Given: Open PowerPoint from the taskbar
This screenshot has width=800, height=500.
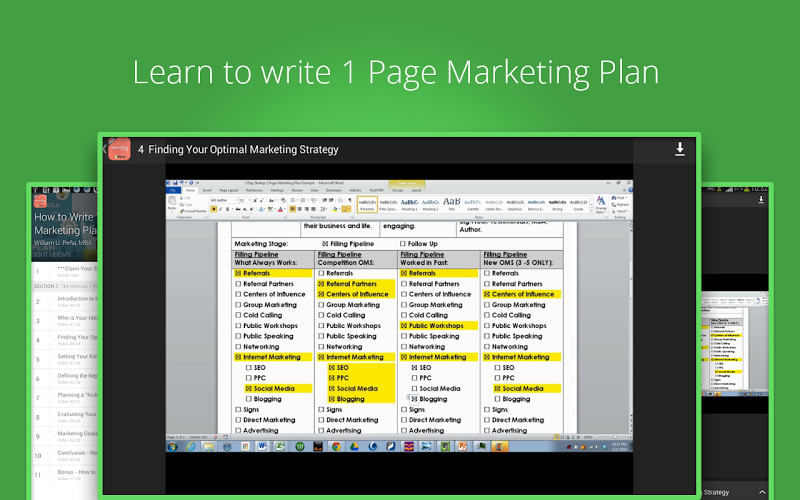Looking at the screenshot, I should 463,446.
